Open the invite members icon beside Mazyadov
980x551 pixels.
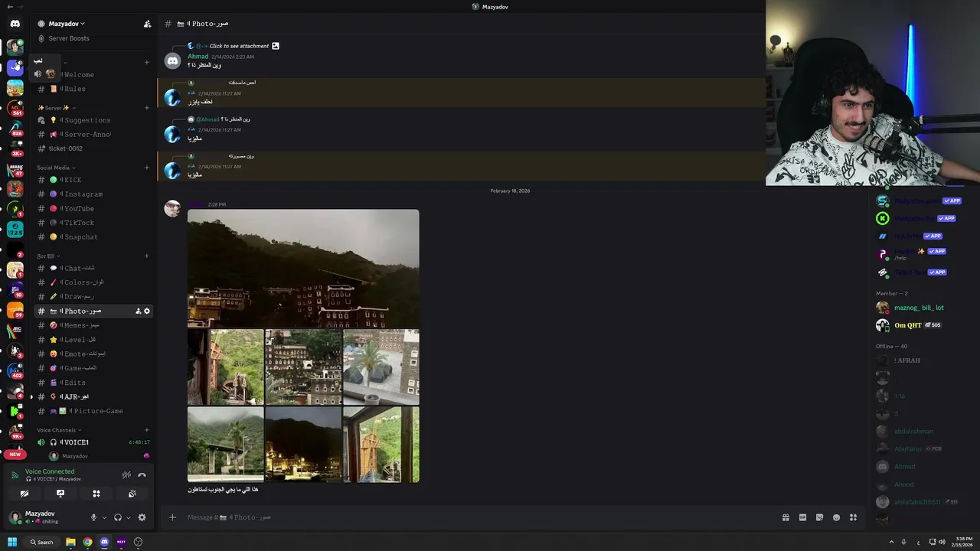point(147,24)
